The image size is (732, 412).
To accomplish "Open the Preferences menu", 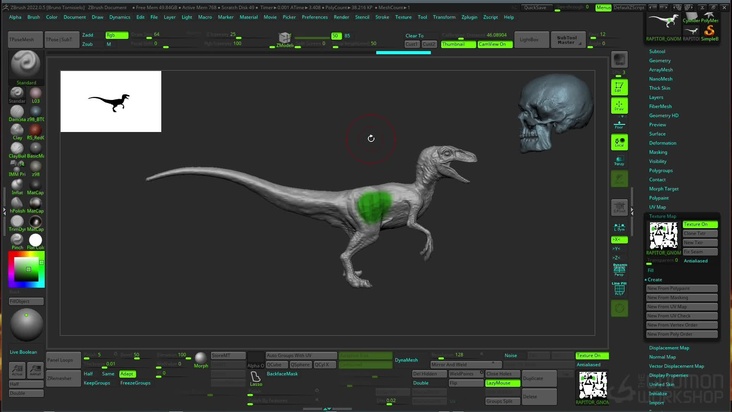I will pos(315,17).
